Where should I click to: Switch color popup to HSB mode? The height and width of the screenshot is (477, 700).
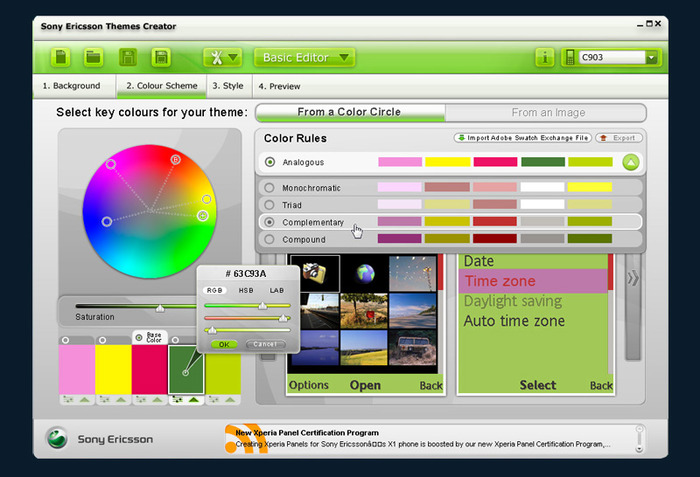[x=246, y=290]
